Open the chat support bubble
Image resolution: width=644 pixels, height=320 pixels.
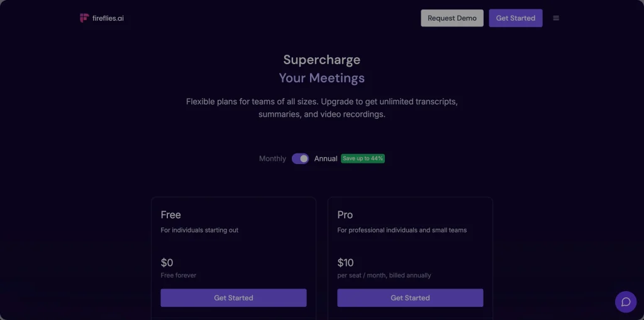click(x=625, y=302)
